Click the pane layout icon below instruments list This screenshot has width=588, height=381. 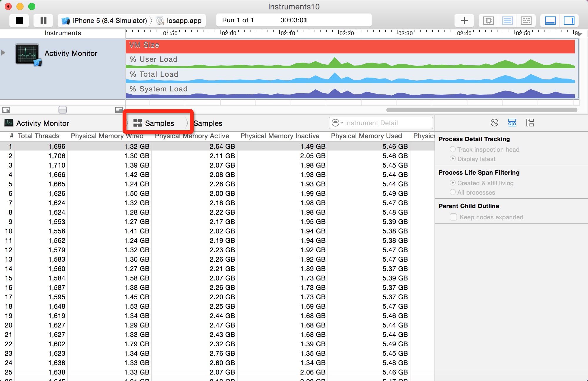click(119, 110)
